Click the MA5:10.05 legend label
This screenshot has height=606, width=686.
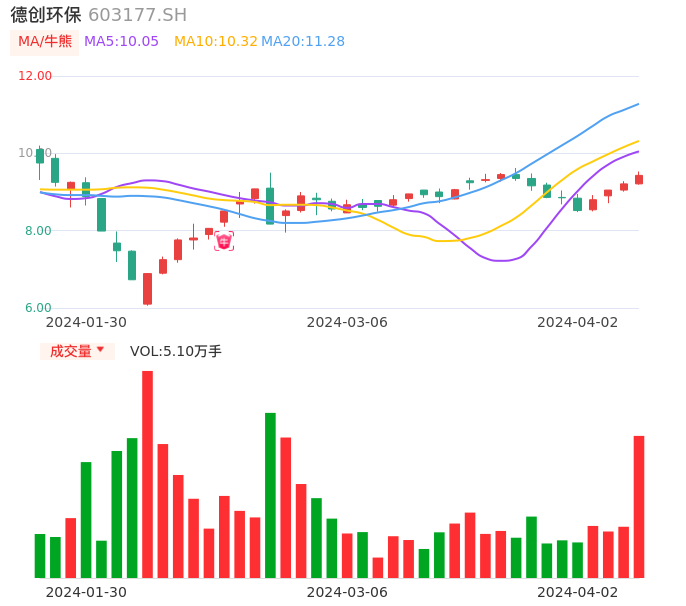point(121,41)
